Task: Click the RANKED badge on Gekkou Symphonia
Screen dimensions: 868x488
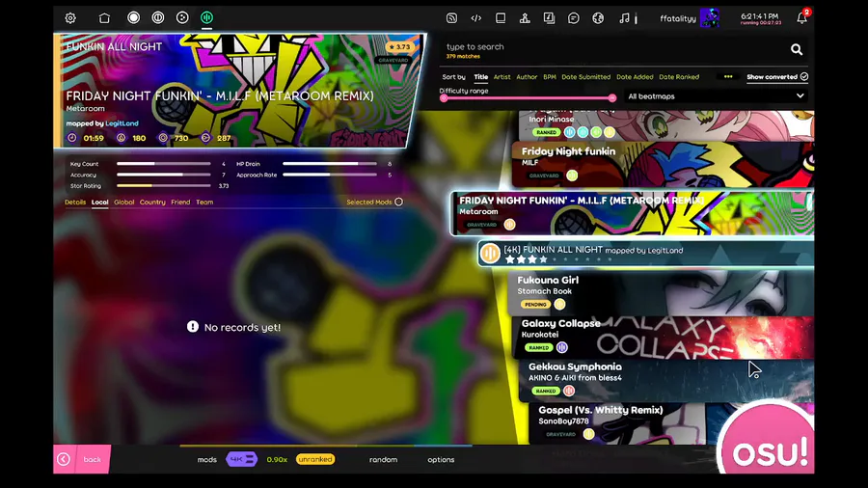Action: [546, 391]
